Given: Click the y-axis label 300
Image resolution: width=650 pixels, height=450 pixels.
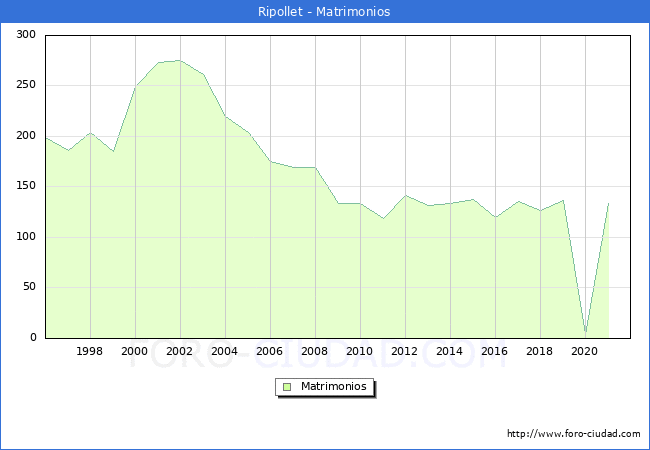Looking at the screenshot, I should [x=26, y=34].
